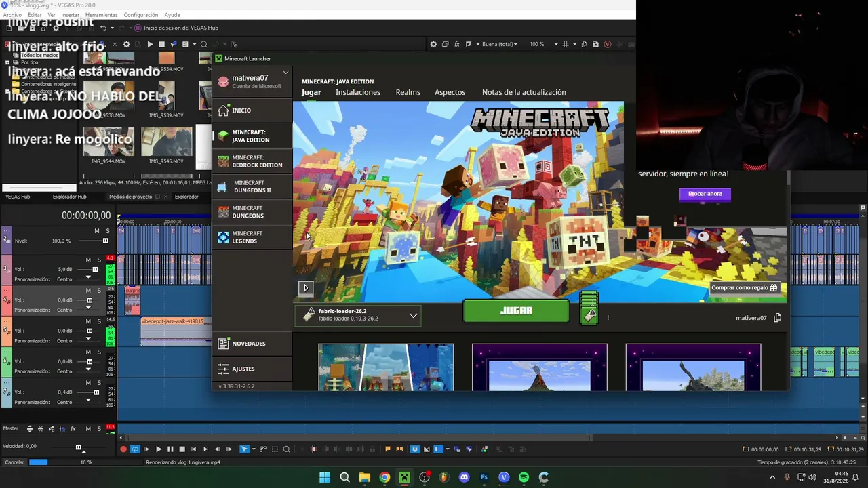Select the normal edit tool arrow
Screen dimensions: 868x488
click(244, 449)
